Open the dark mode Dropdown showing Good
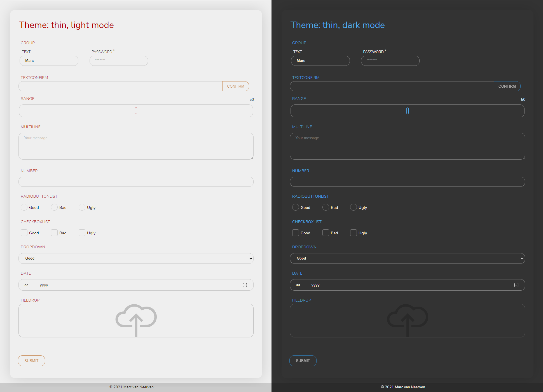Viewport: 543px width, 392px height. tap(408, 258)
